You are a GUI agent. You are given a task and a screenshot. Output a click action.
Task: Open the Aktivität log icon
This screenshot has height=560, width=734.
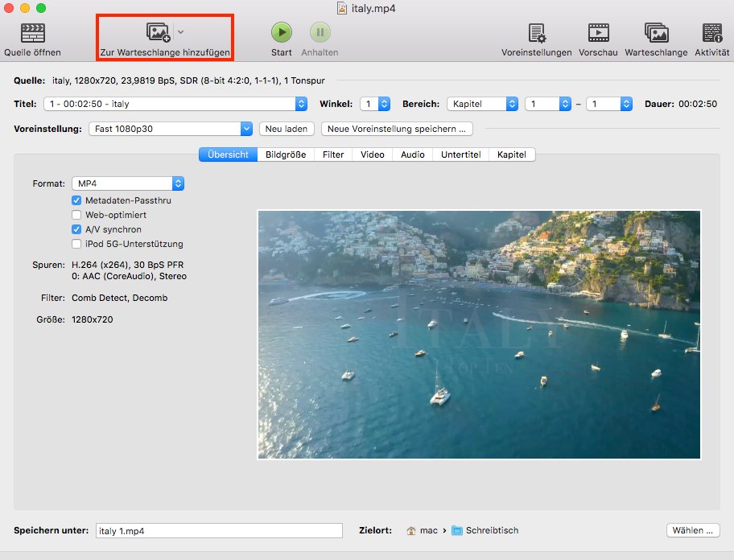711,33
